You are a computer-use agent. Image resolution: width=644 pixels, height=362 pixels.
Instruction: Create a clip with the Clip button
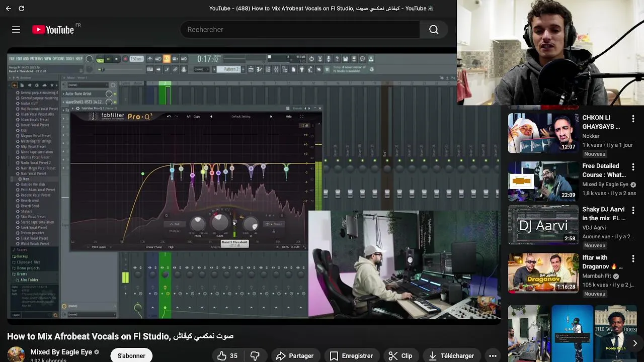pyautogui.click(x=400, y=355)
